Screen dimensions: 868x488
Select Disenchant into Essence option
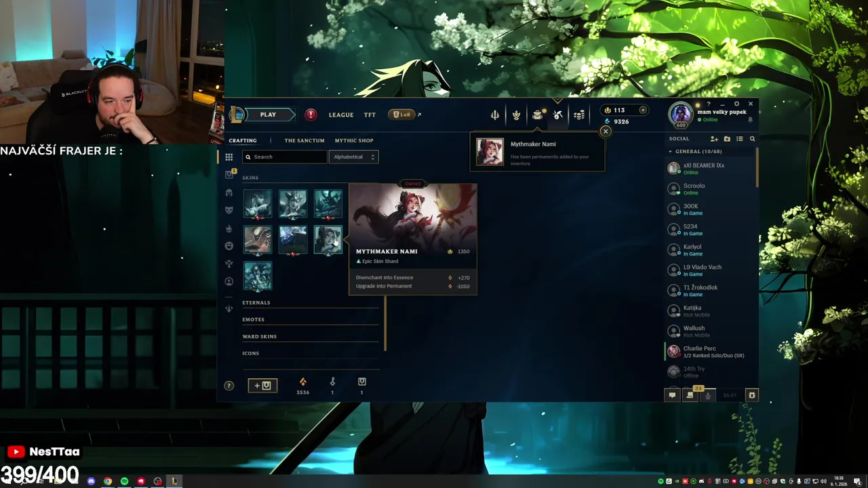coord(412,277)
